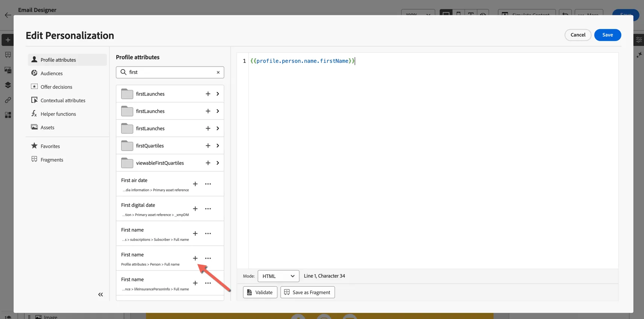Add the third firstLaunches folder

point(208,129)
